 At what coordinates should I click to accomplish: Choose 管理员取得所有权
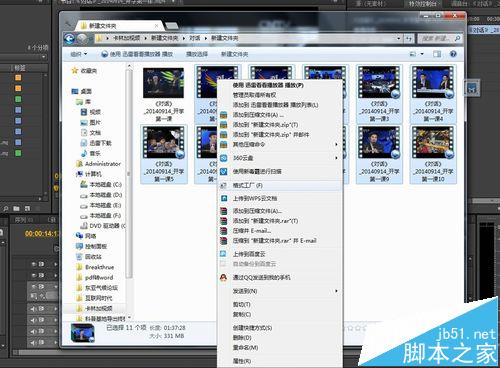click(254, 95)
